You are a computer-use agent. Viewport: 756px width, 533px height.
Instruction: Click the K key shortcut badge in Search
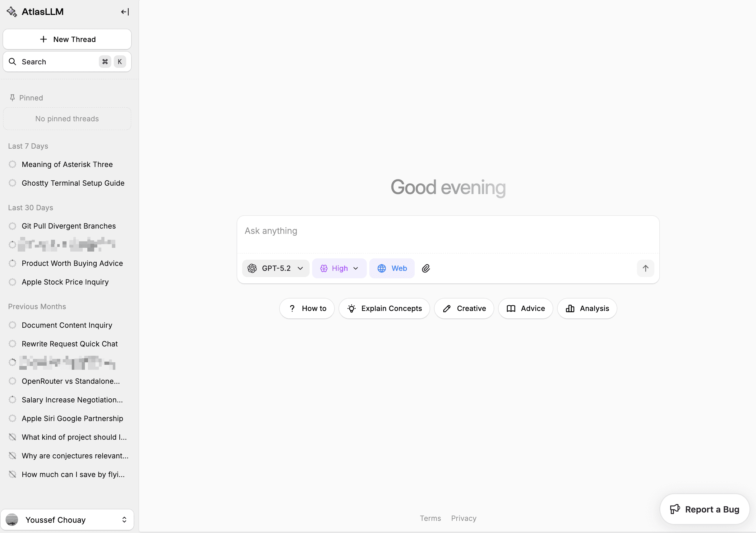[120, 62]
